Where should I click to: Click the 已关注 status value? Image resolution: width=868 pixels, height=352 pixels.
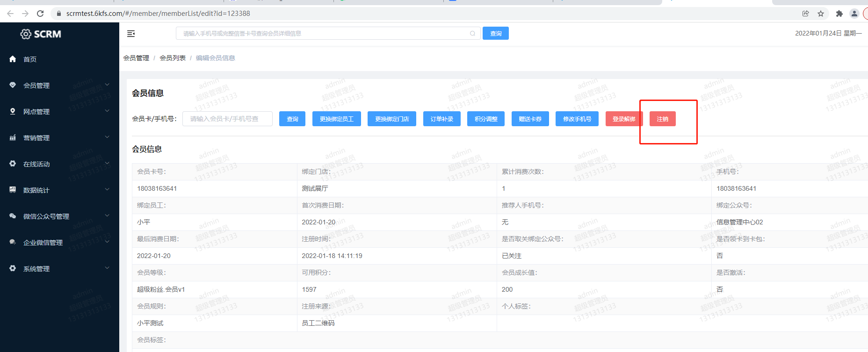(x=512, y=256)
